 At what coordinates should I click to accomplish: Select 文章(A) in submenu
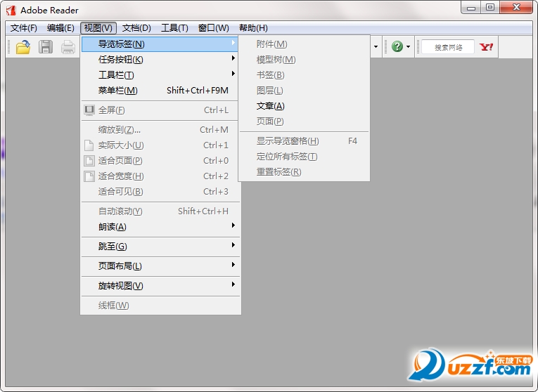pos(304,106)
